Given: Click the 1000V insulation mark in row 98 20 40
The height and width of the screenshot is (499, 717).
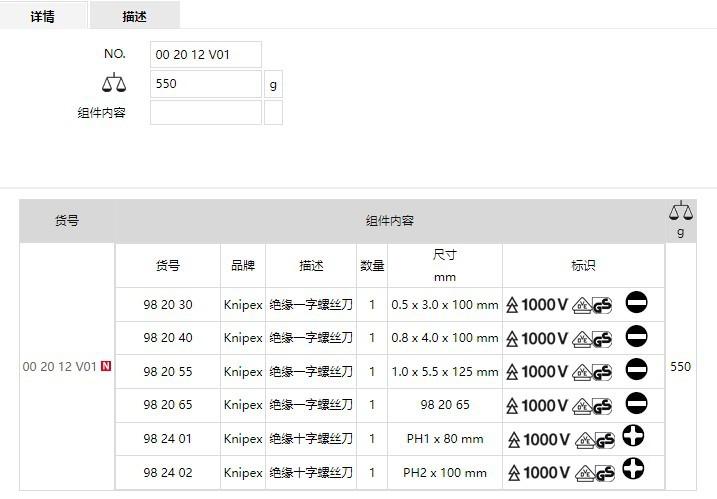Looking at the screenshot, I should (538, 338).
